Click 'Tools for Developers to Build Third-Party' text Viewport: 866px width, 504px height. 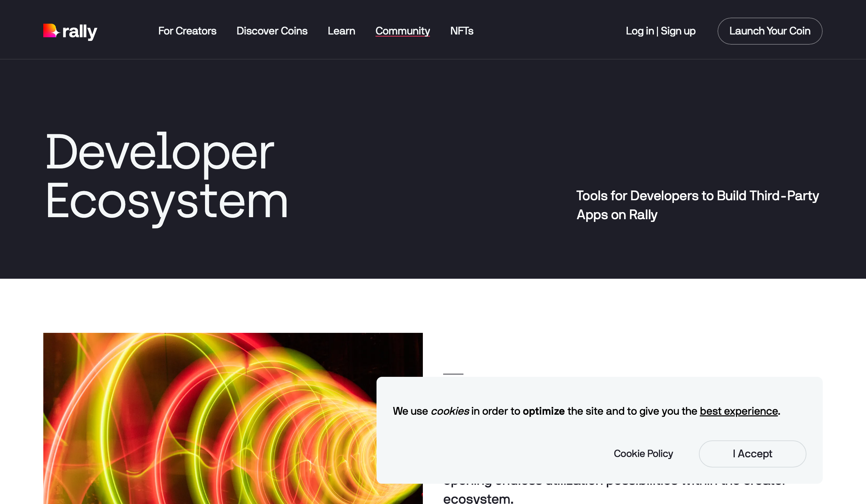[x=697, y=196]
